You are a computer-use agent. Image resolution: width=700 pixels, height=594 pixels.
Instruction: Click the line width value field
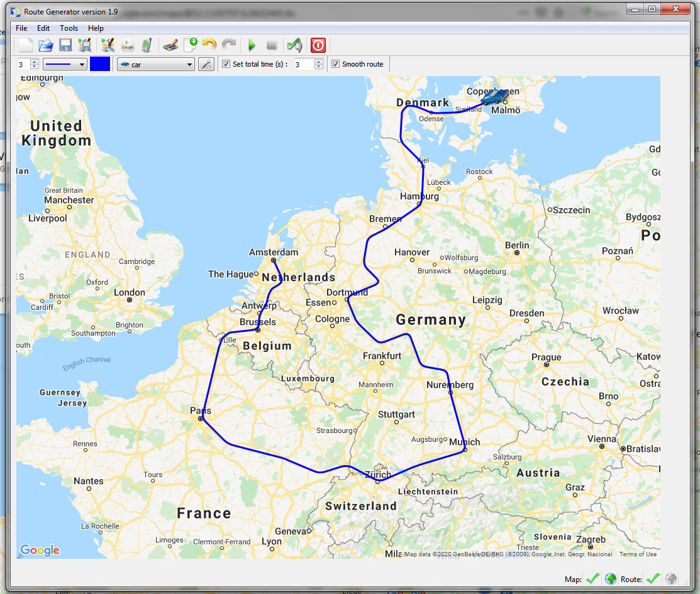pos(23,64)
